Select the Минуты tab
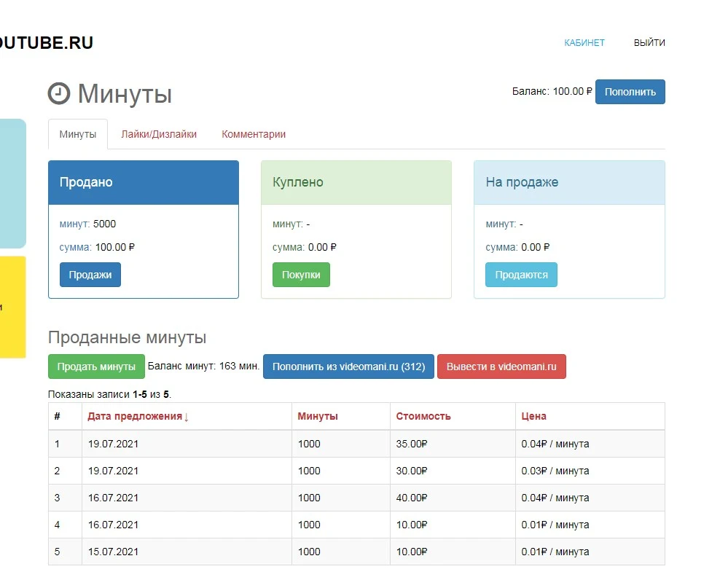This screenshot has height=588, width=720. [x=77, y=134]
